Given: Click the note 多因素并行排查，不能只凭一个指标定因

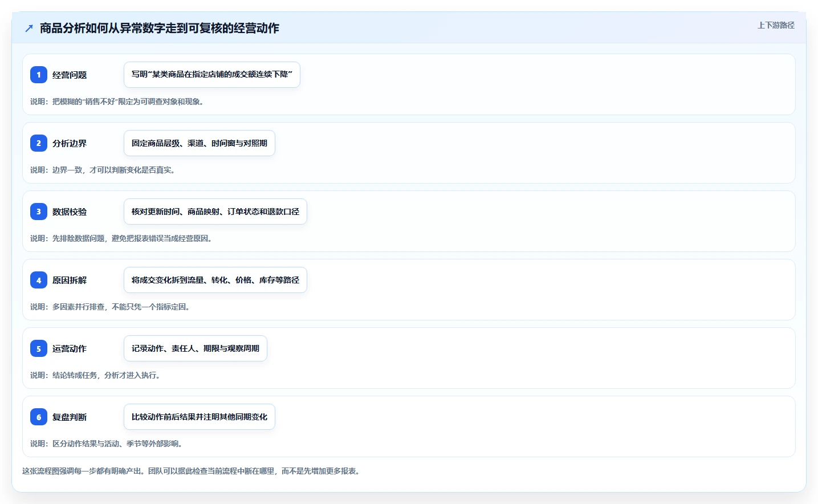Looking at the screenshot, I should tap(110, 307).
